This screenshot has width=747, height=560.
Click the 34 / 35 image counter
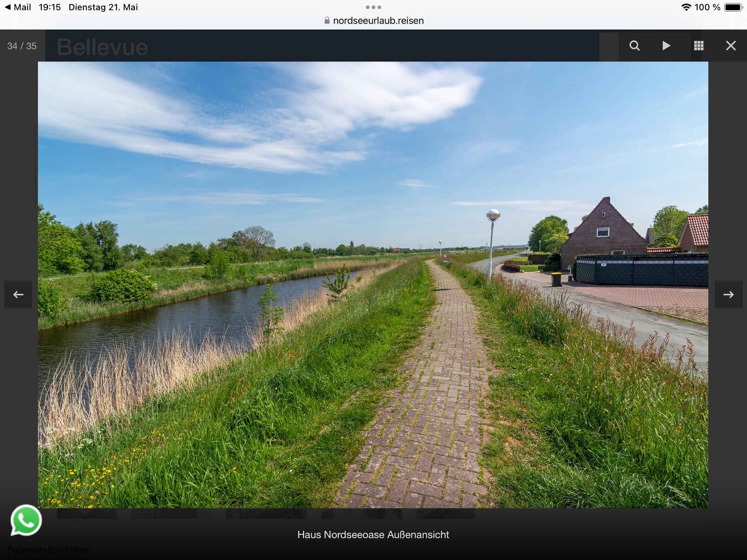[22, 46]
